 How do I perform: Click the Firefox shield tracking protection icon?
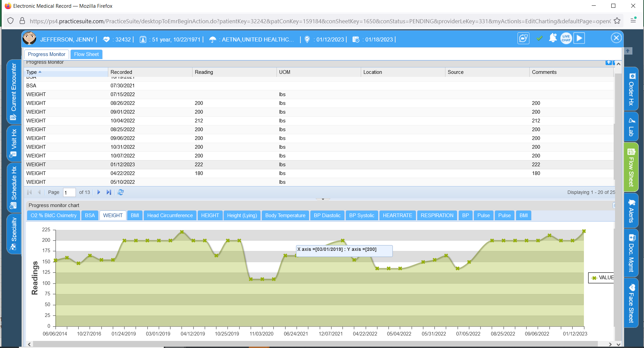10,21
